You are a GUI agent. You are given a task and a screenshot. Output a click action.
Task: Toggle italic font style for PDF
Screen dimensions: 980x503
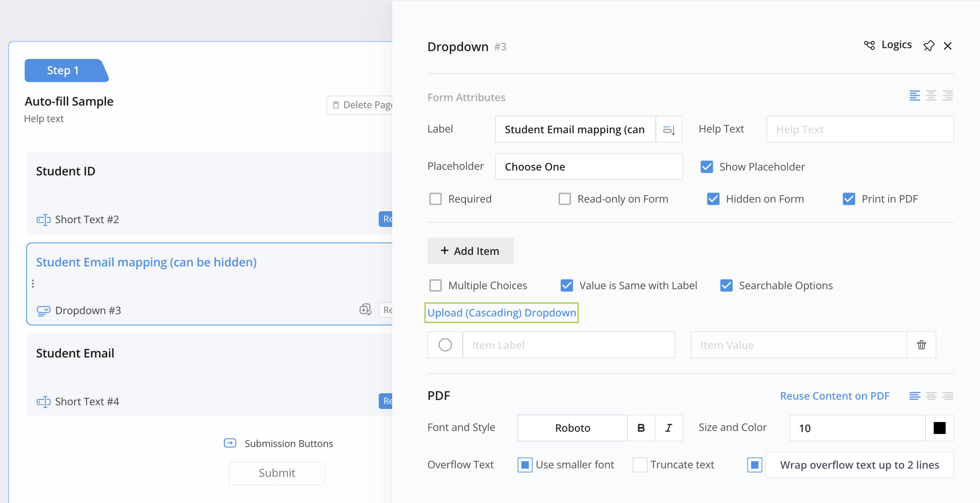(669, 428)
